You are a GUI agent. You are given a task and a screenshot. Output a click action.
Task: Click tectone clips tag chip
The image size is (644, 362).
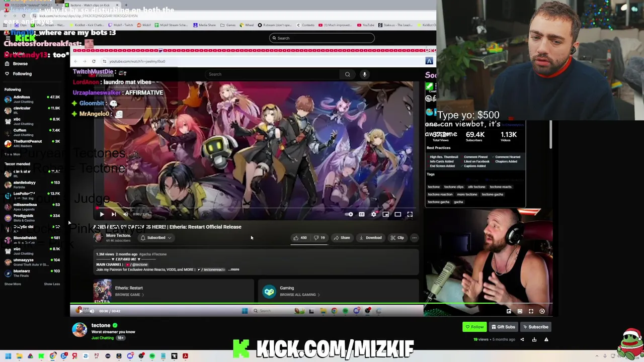point(454,187)
